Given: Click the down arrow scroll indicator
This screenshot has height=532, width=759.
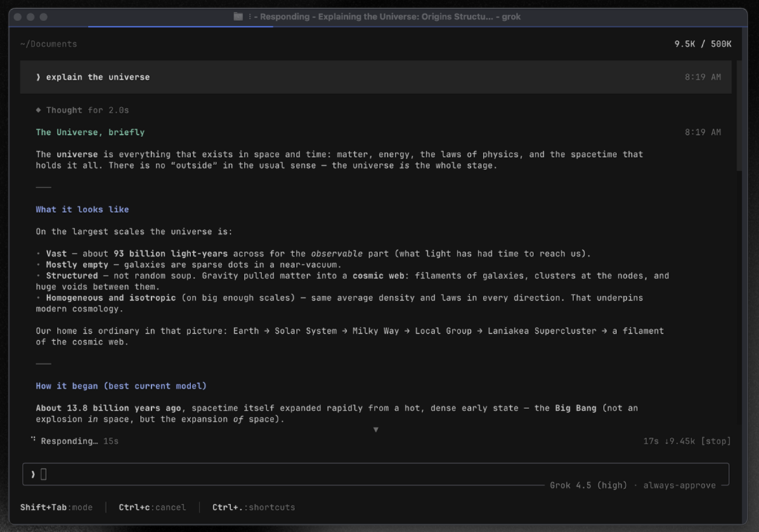Looking at the screenshot, I should pyautogui.click(x=375, y=429).
